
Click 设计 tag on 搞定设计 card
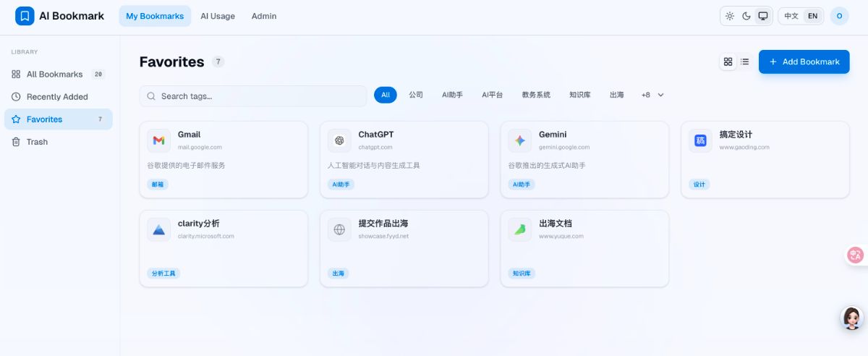(x=699, y=185)
